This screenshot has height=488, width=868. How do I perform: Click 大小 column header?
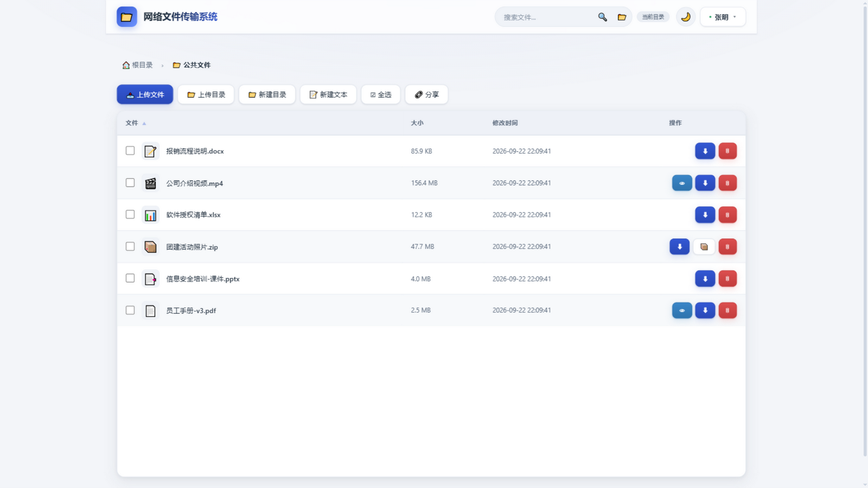pos(417,123)
